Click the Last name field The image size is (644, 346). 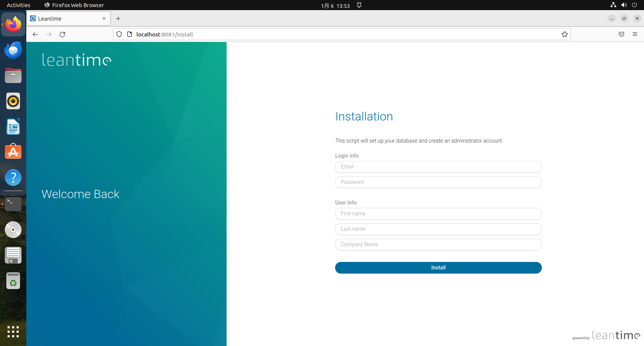(438, 229)
